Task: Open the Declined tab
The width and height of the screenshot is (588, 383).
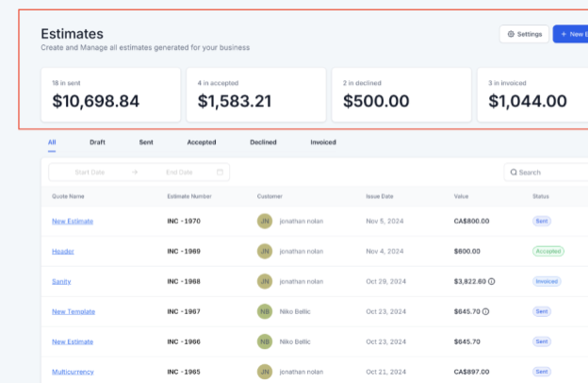Action: pyautogui.click(x=263, y=142)
